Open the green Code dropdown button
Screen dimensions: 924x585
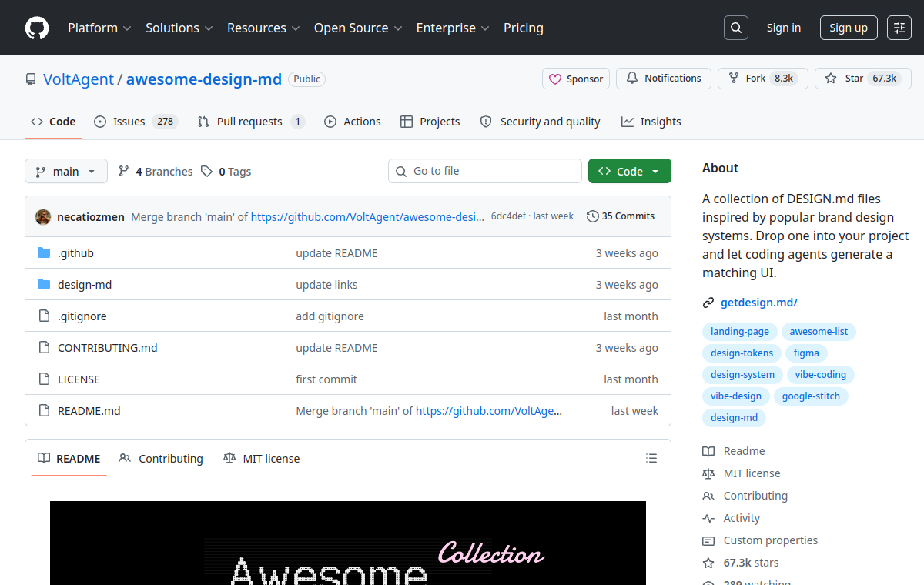click(630, 171)
